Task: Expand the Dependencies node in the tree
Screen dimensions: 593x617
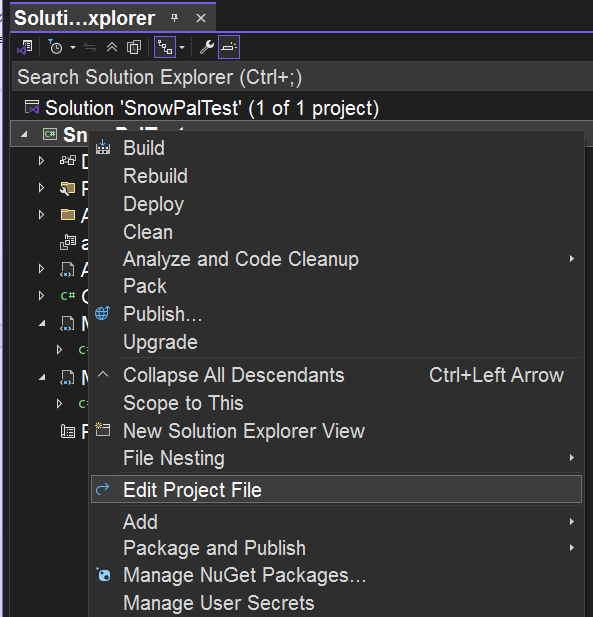Action: (41, 161)
